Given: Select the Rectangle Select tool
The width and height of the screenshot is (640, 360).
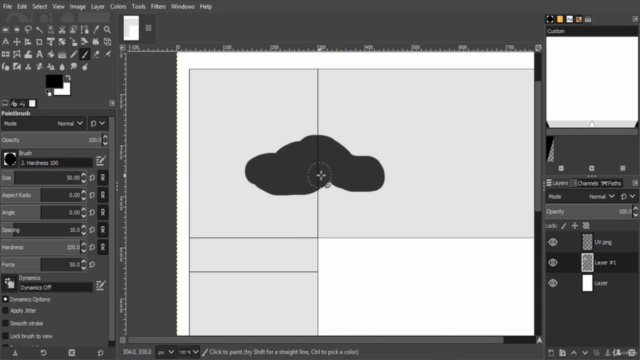Looking at the screenshot, I should (5, 29).
